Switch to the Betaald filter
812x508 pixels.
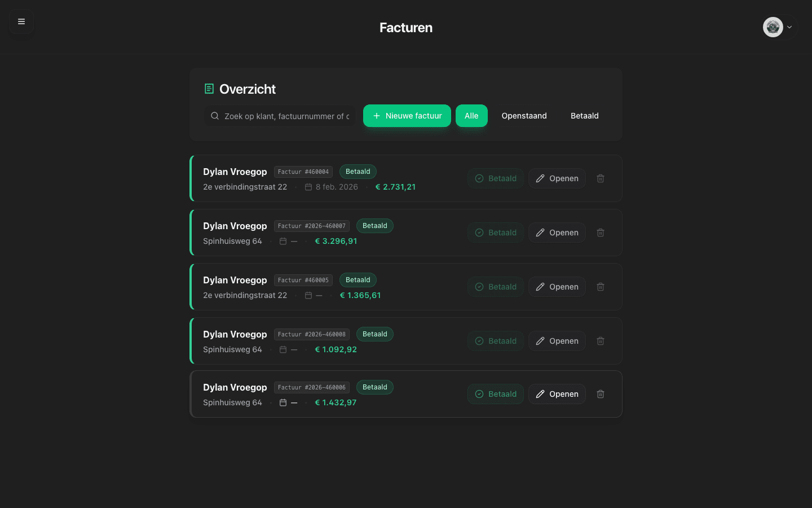584,116
